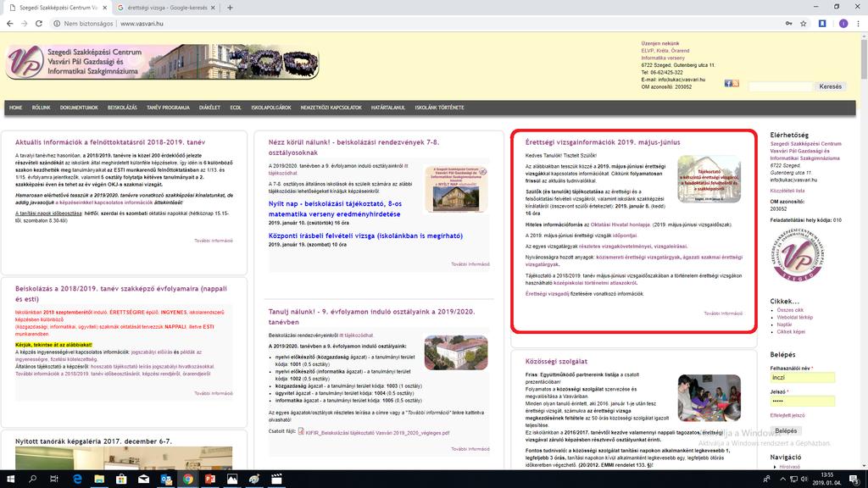
Task: Close the Szegedi Szakképzési Centrum tab
Action: click(104, 8)
